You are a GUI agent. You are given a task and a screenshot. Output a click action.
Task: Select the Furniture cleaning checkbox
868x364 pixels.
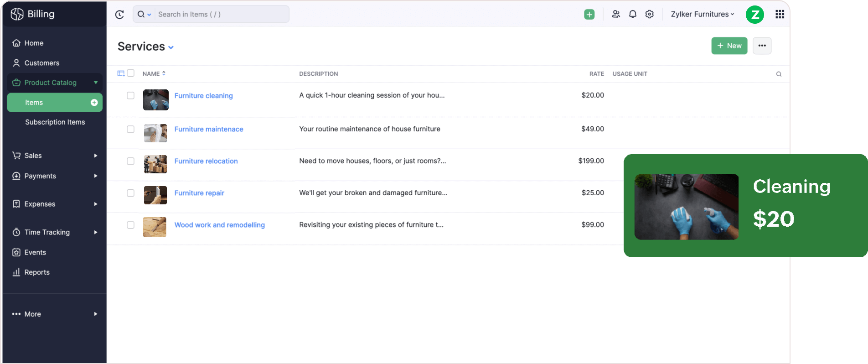pyautogui.click(x=130, y=95)
